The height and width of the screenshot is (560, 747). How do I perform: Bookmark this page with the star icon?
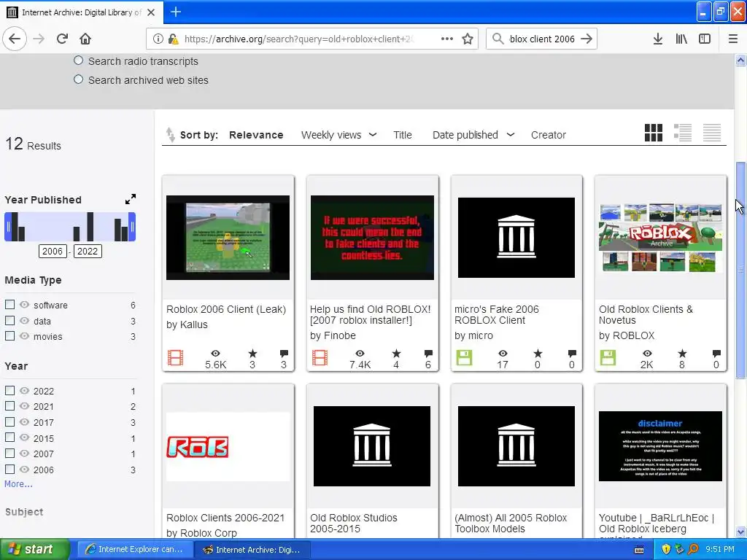click(468, 39)
